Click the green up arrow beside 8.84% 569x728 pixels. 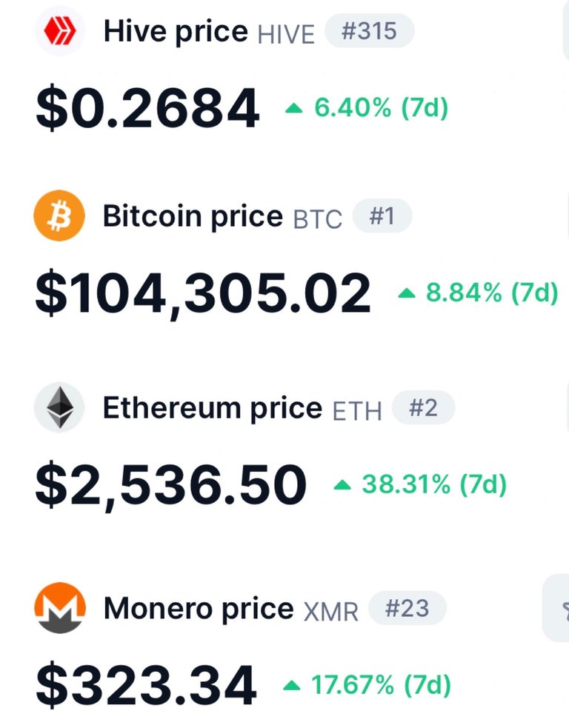(407, 293)
